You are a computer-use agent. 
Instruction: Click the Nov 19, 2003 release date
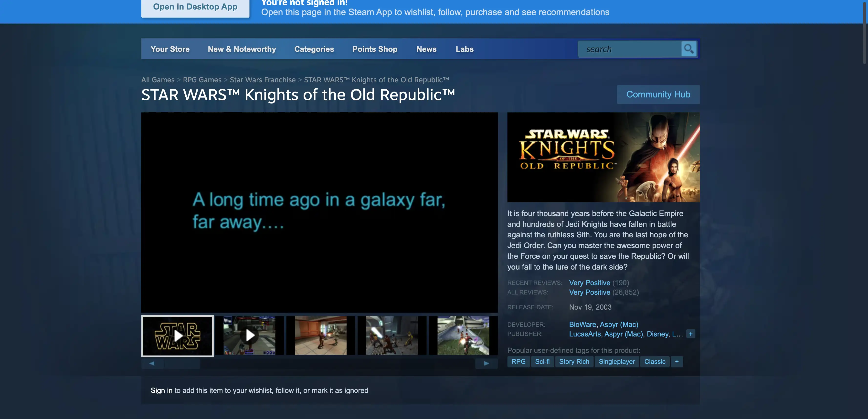590,307
